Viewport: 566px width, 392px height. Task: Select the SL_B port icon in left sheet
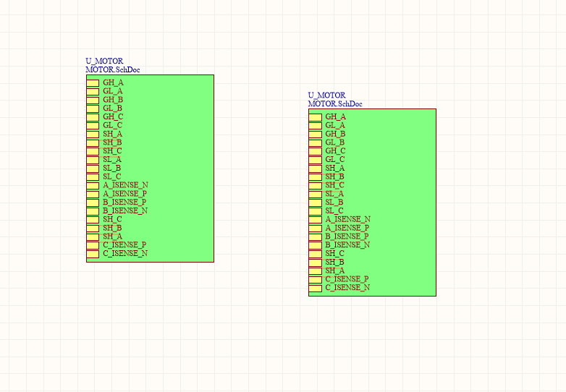(93, 169)
